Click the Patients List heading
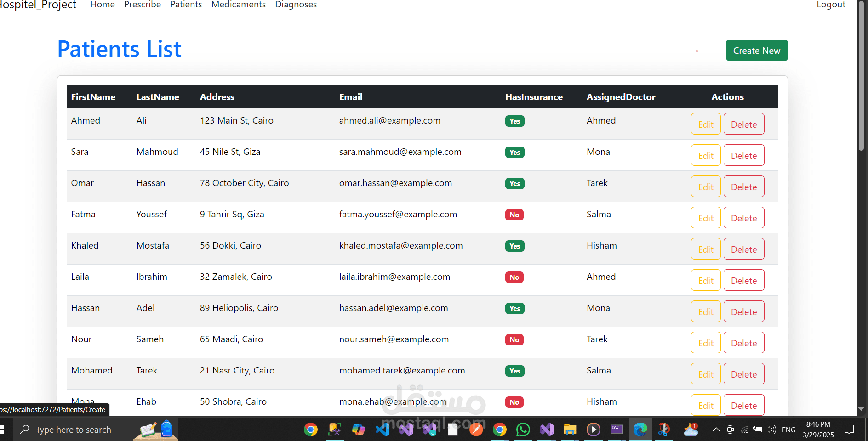Screen dimensions: 868x441 [120, 49]
